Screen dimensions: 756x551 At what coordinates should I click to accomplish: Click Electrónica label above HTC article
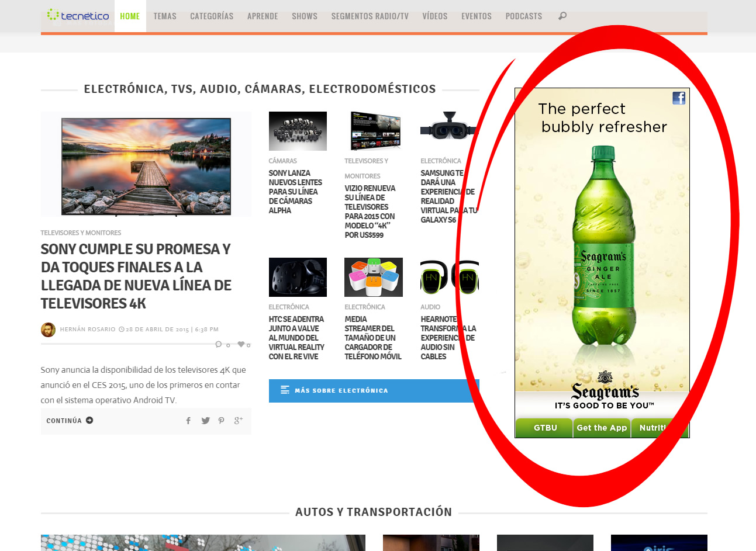coord(289,307)
